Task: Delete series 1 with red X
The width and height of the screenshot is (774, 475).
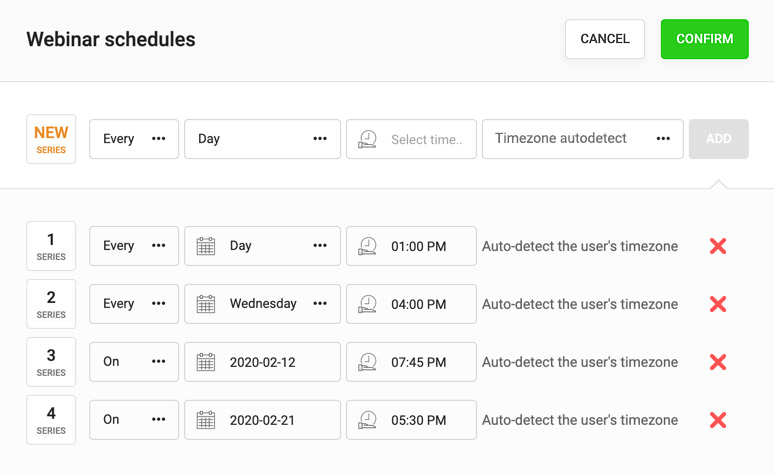Action: click(717, 246)
